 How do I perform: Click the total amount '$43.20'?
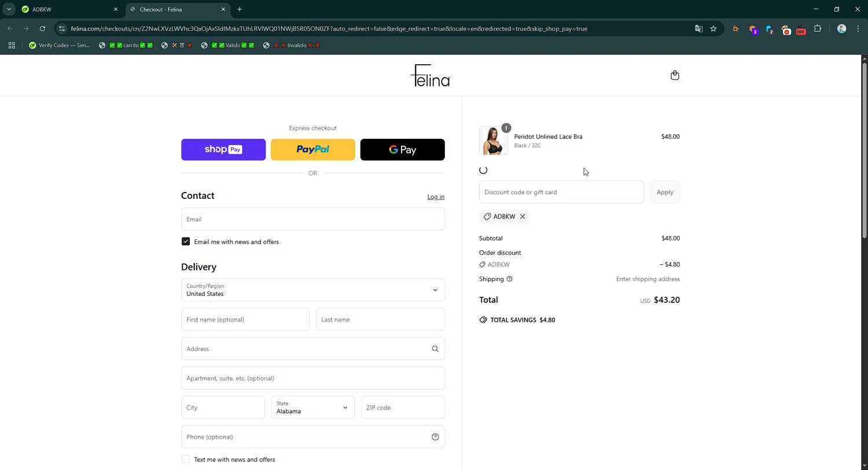click(667, 300)
